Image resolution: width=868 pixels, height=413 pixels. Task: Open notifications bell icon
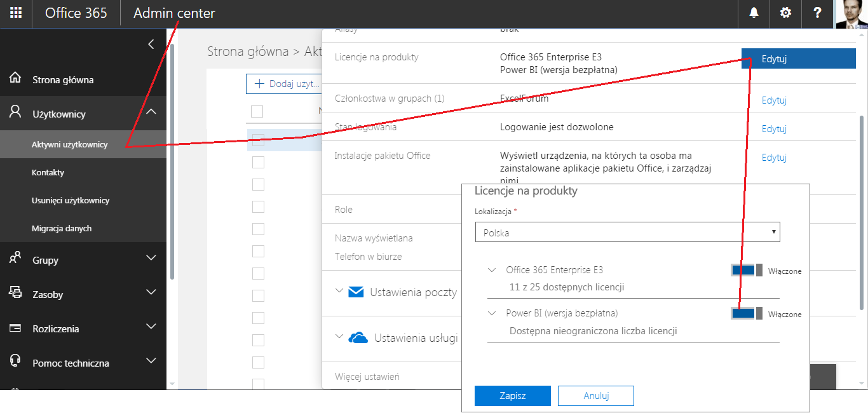pyautogui.click(x=754, y=13)
